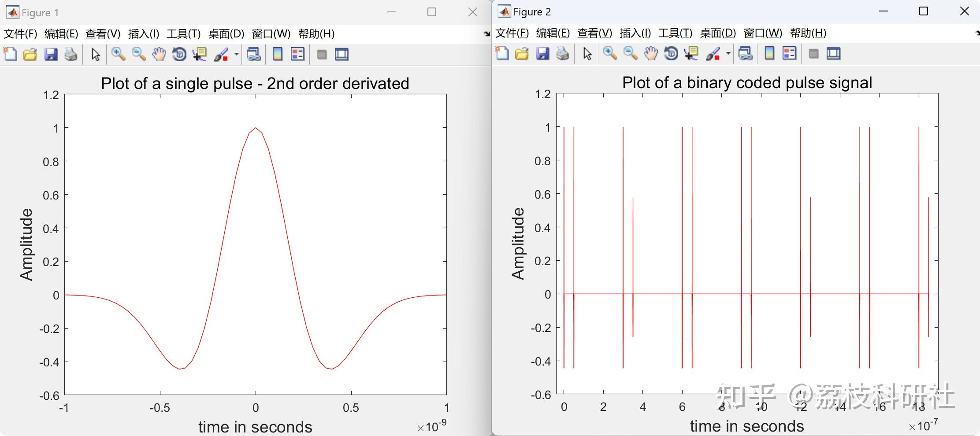The height and width of the screenshot is (436, 980).
Task: Open 查看(V) menu in Figure 2
Action: pyautogui.click(x=594, y=33)
